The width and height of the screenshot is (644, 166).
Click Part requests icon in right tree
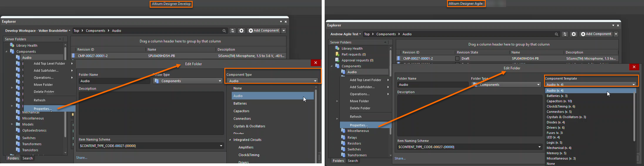[x=337, y=54]
